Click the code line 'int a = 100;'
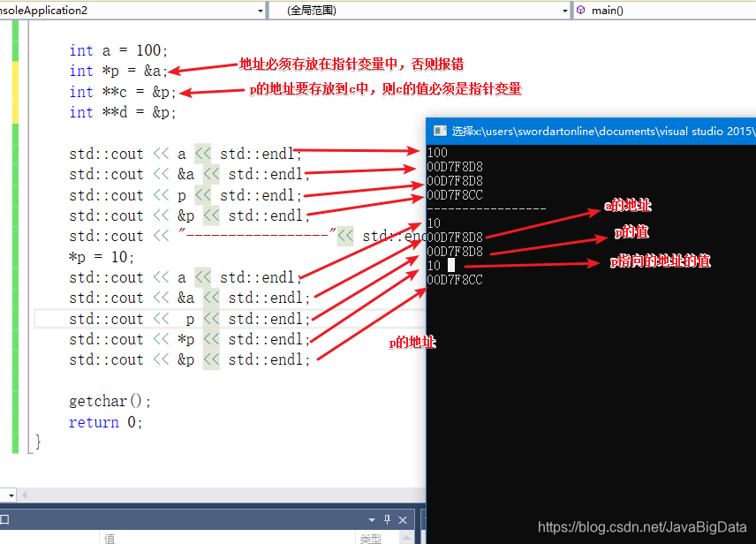The width and height of the screenshot is (756, 544). coord(118,50)
